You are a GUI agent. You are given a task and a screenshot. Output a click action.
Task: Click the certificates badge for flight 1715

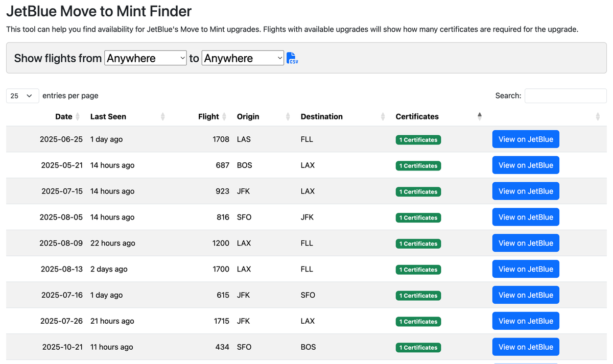pyautogui.click(x=418, y=322)
